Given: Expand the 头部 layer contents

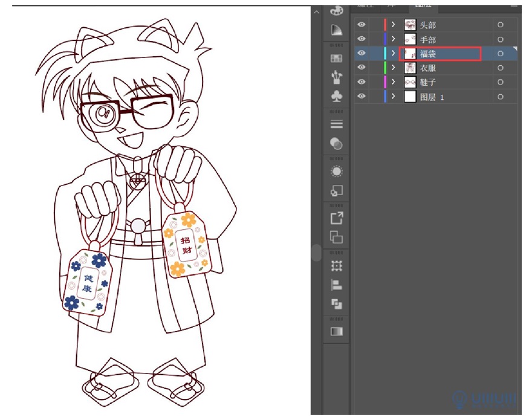Looking at the screenshot, I should [394, 24].
